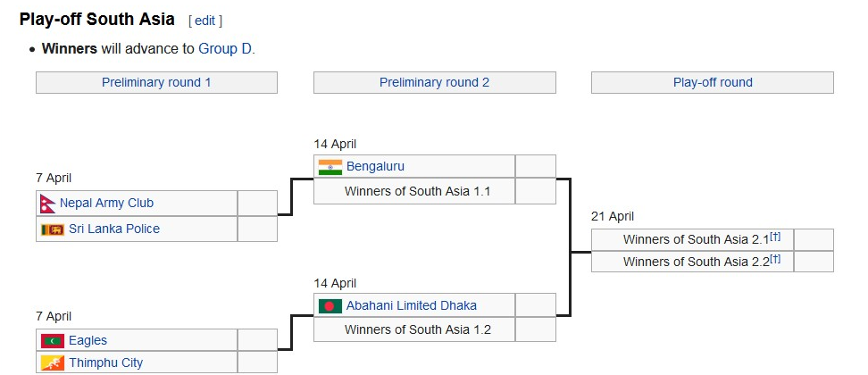
Task: Edit the Play-off South Asia section
Action: 205,21
